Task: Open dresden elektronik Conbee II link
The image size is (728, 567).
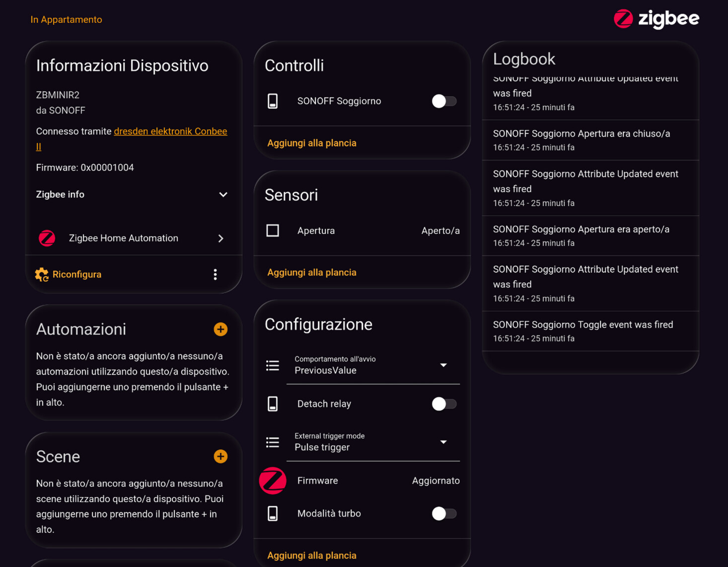Action: [x=170, y=132]
